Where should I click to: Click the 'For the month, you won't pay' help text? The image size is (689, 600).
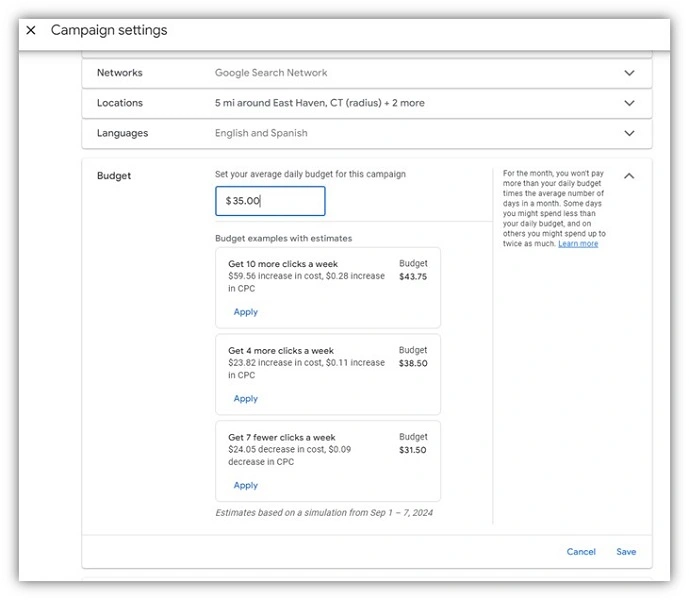[554, 208]
